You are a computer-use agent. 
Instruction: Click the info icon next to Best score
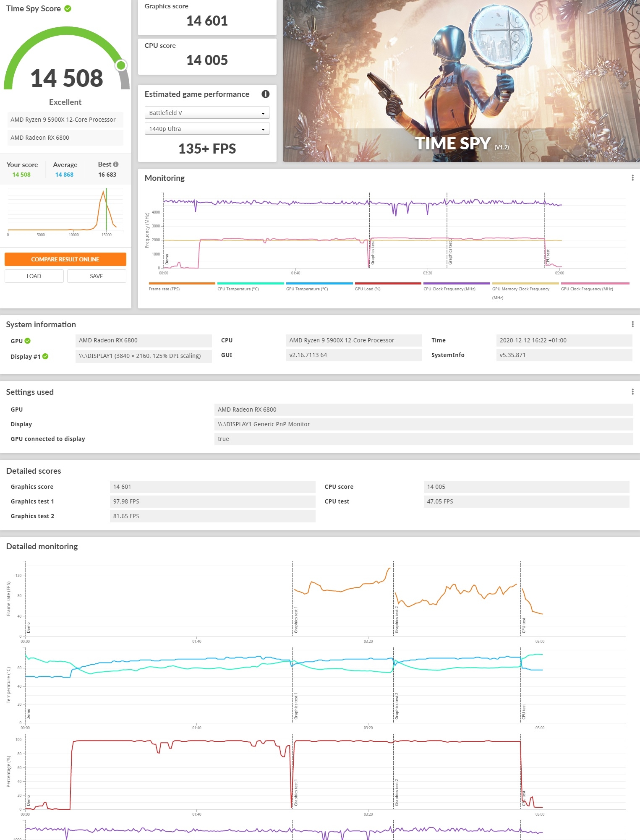pos(116,164)
